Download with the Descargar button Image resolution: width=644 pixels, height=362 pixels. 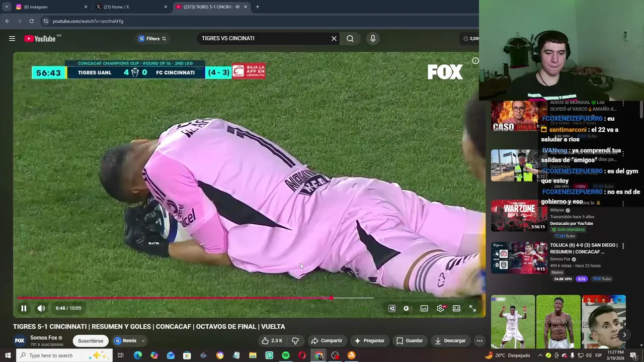(450, 341)
